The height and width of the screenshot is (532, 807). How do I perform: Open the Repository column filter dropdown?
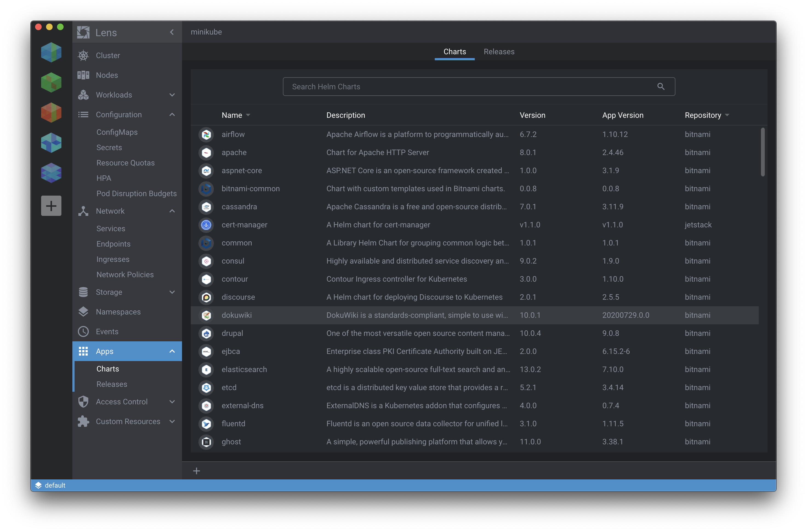(x=727, y=115)
